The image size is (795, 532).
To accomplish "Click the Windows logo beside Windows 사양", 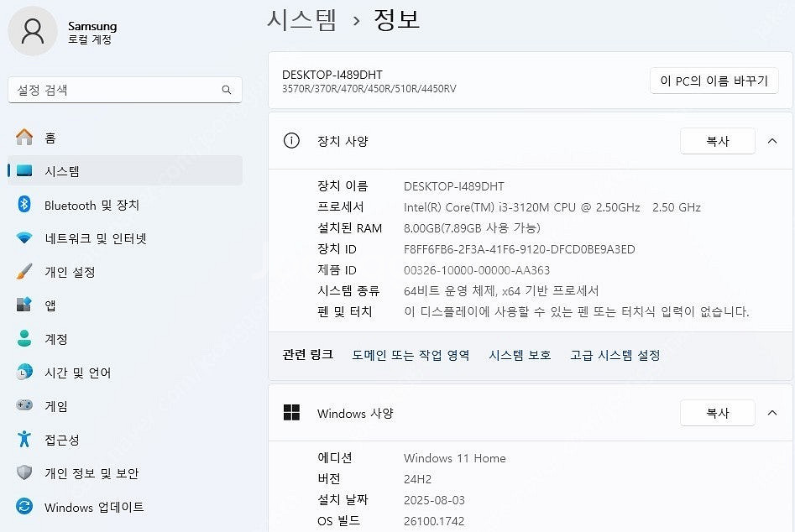I will pyautogui.click(x=291, y=413).
